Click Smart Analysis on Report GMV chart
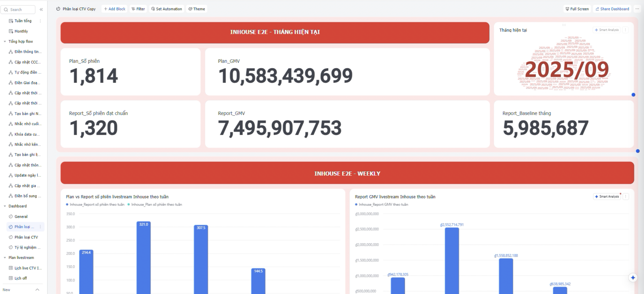 pyautogui.click(x=607, y=197)
